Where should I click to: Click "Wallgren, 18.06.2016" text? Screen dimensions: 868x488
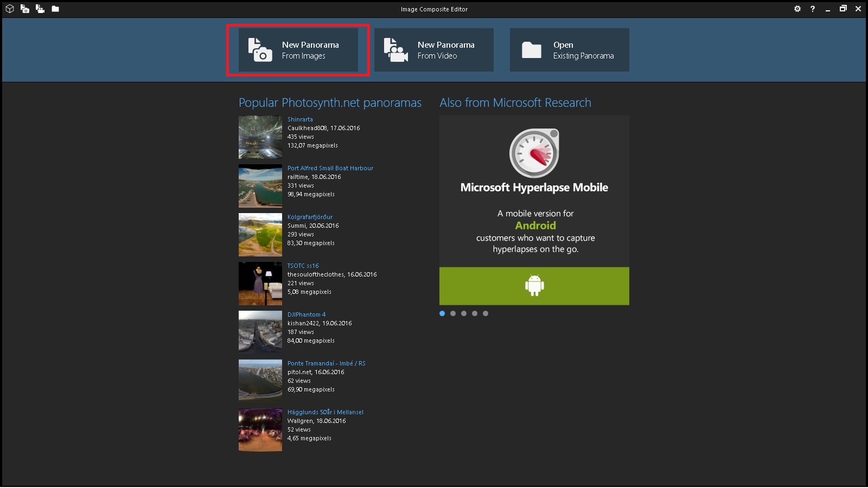pos(316,421)
